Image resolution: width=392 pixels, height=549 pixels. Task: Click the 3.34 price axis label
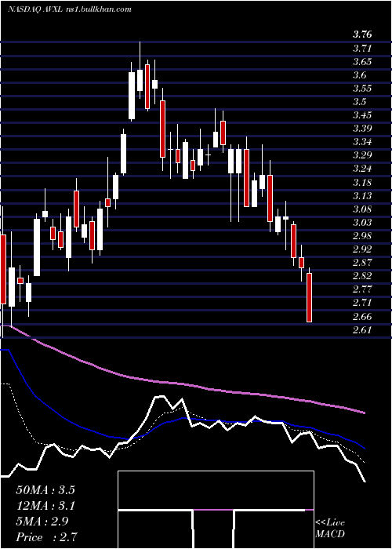pyautogui.click(x=362, y=142)
